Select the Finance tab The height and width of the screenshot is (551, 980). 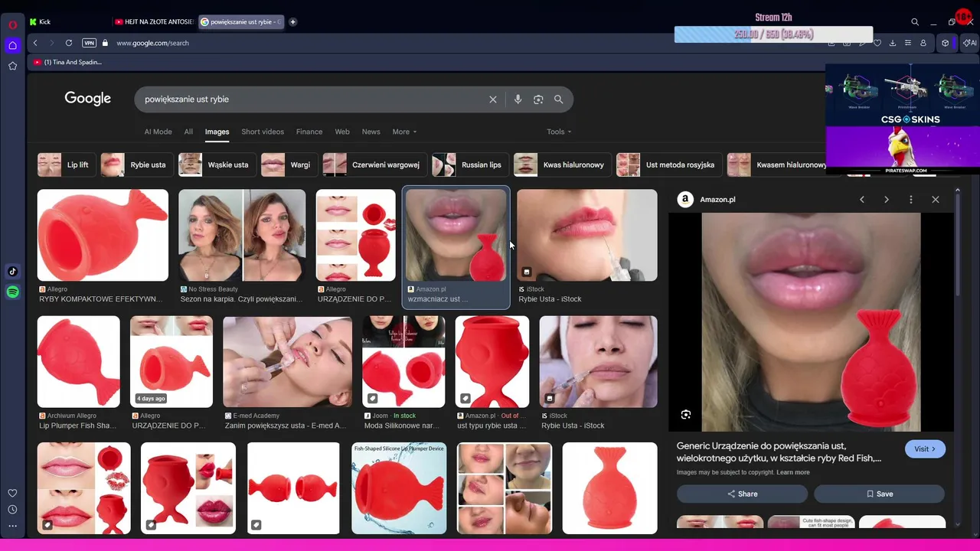tap(309, 132)
